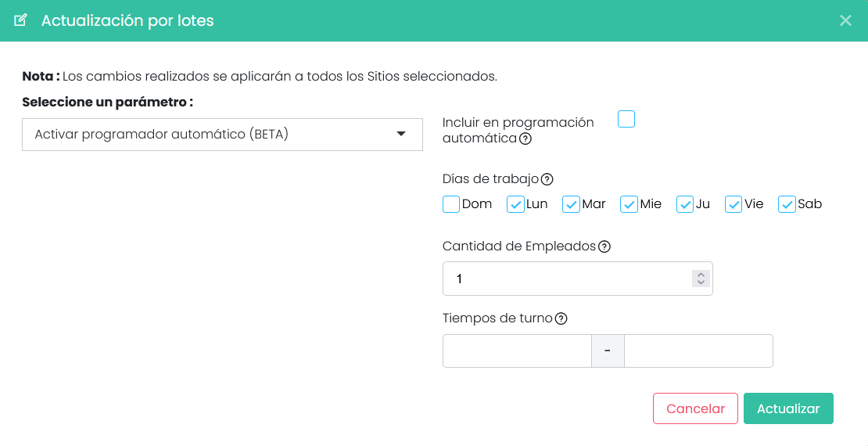Screen dimensions: 868x446
Task: Click help icon beside Cantidad de Empleados
Action: click(604, 246)
